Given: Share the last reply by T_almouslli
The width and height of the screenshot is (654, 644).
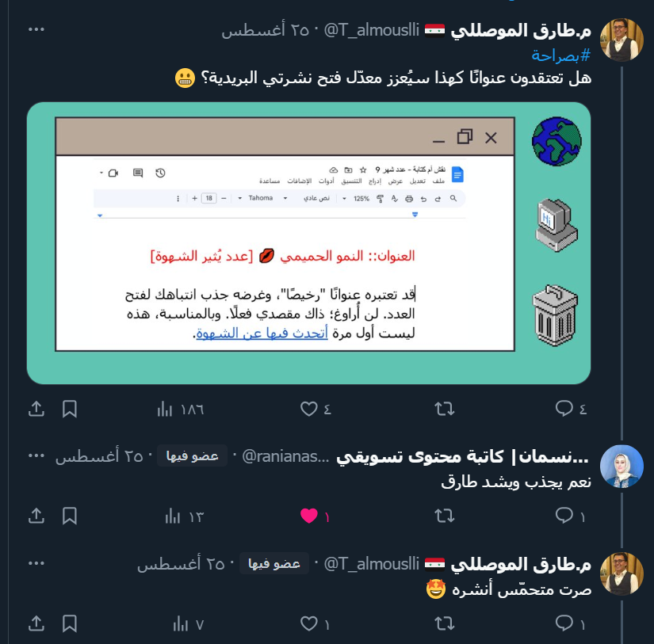Looking at the screenshot, I should tap(36, 623).
